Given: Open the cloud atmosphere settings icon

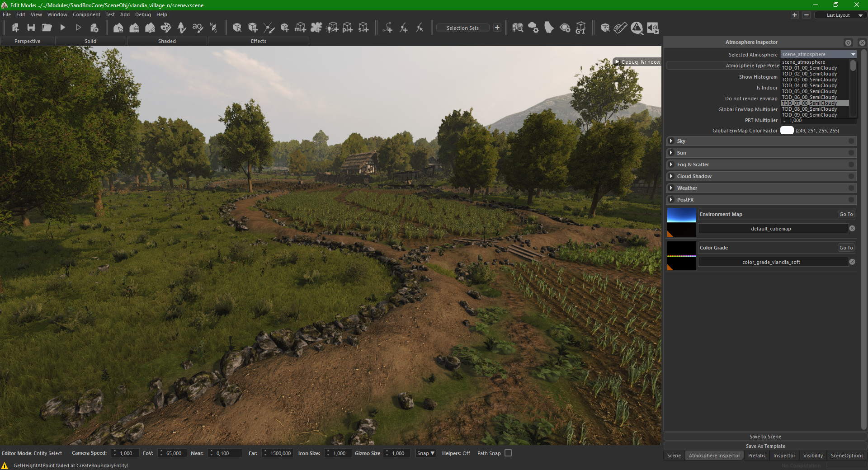Looking at the screenshot, I should point(533,28).
